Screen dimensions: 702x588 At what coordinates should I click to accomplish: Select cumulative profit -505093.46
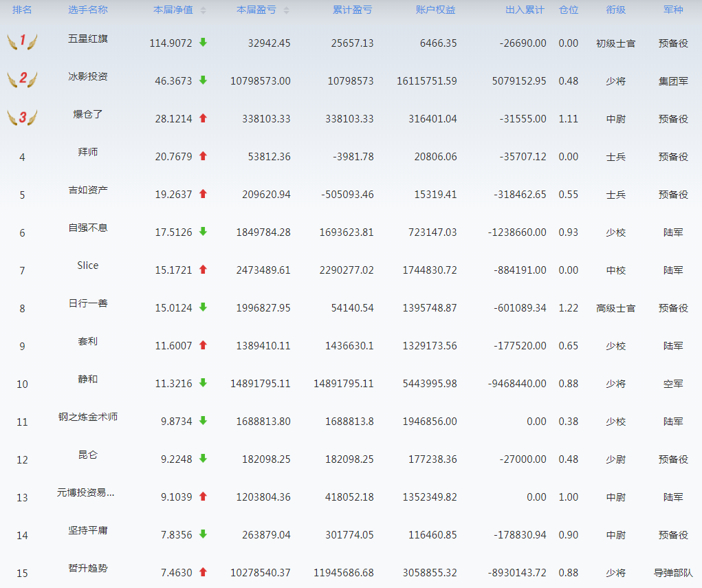pyautogui.click(x=347, y=195)
